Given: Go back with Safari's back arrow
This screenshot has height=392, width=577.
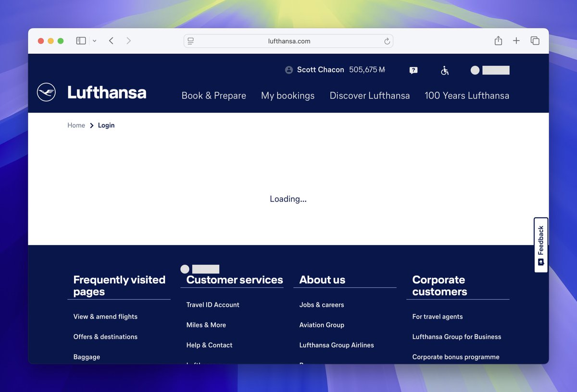Looking at the screenshot, I should point(111,41).
